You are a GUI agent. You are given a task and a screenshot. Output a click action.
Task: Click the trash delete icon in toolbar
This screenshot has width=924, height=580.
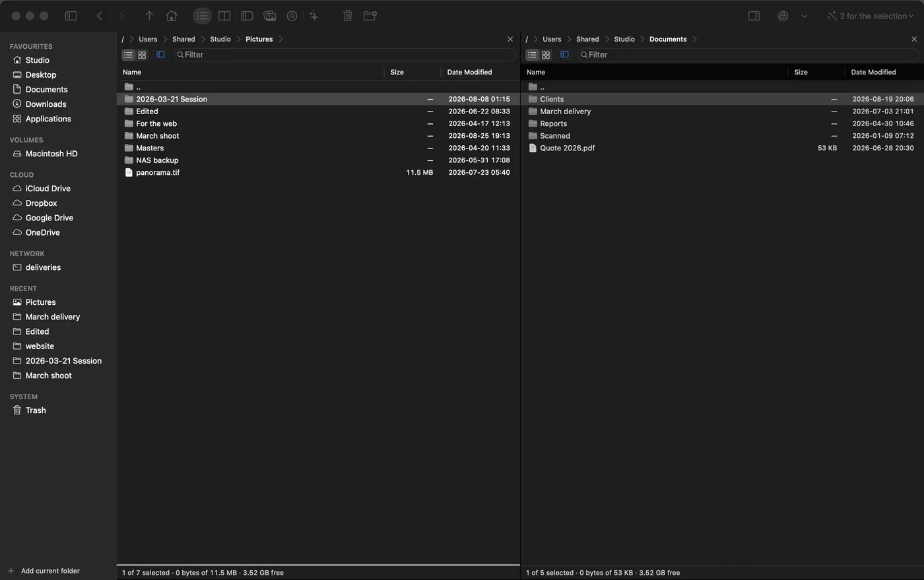[x=348, y=16]
